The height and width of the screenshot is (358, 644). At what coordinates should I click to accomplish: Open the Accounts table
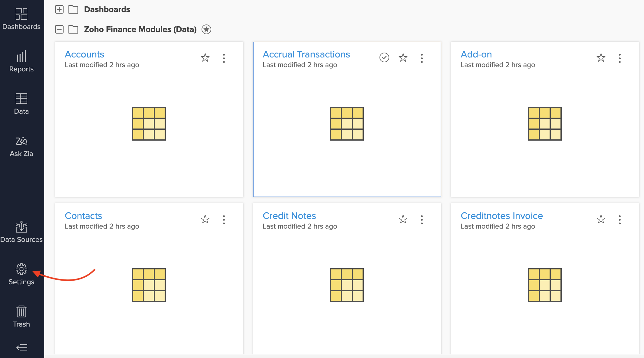coord(84,54)
